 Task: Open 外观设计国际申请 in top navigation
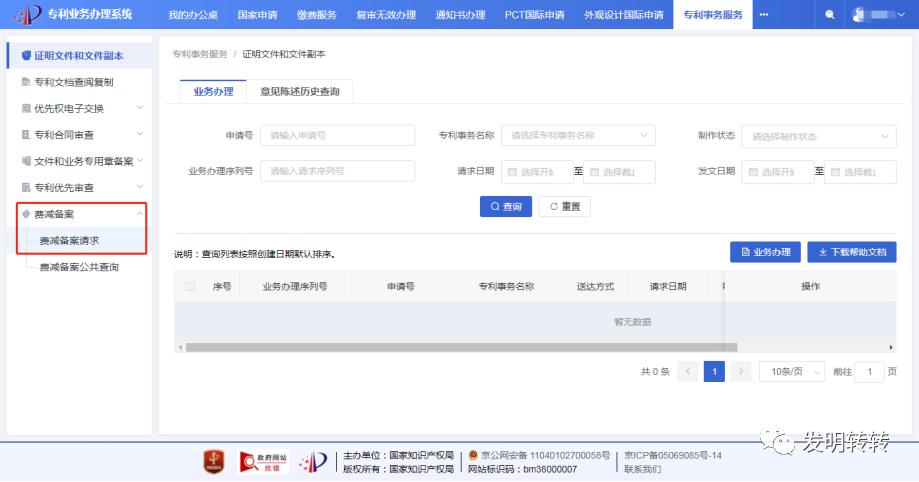[x=624, y=15]
